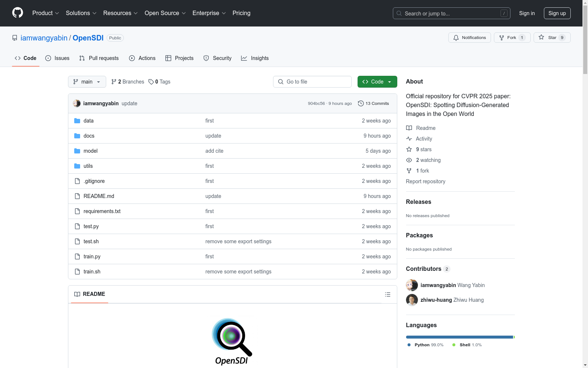
Task: Click the fork icon in Fork button
Action: click(x=502, y=38)
